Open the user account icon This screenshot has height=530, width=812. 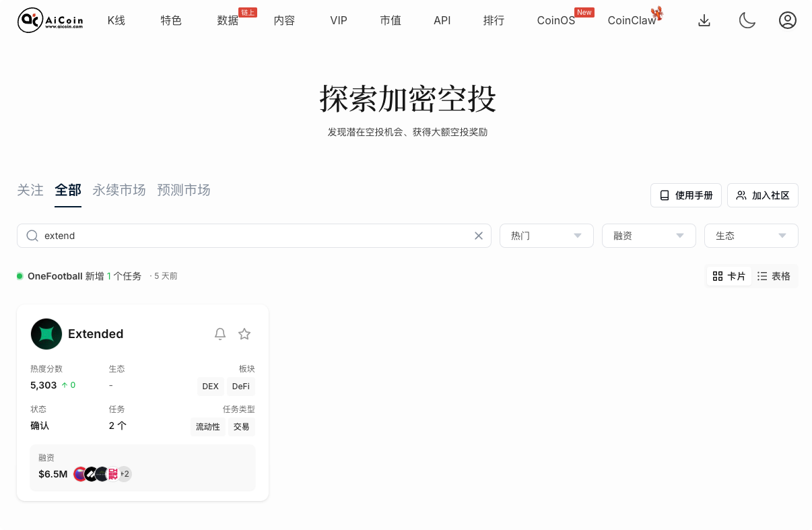[x=788, y=20]
